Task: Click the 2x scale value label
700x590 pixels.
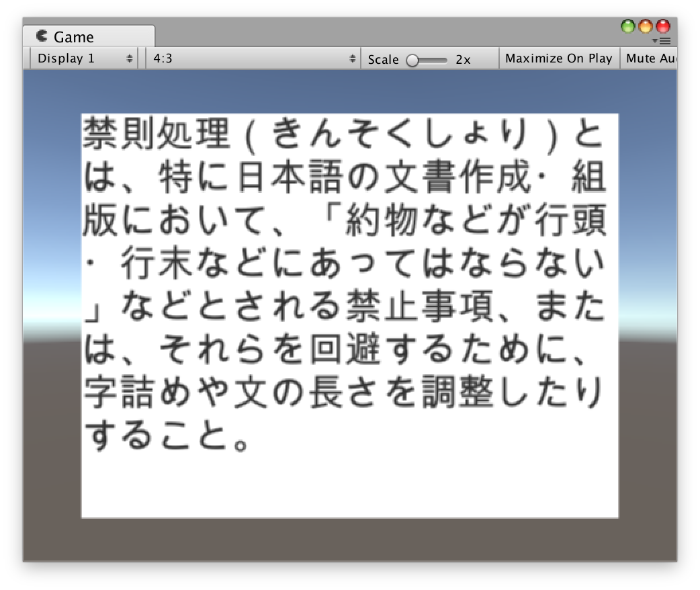Action: (463, 60)
